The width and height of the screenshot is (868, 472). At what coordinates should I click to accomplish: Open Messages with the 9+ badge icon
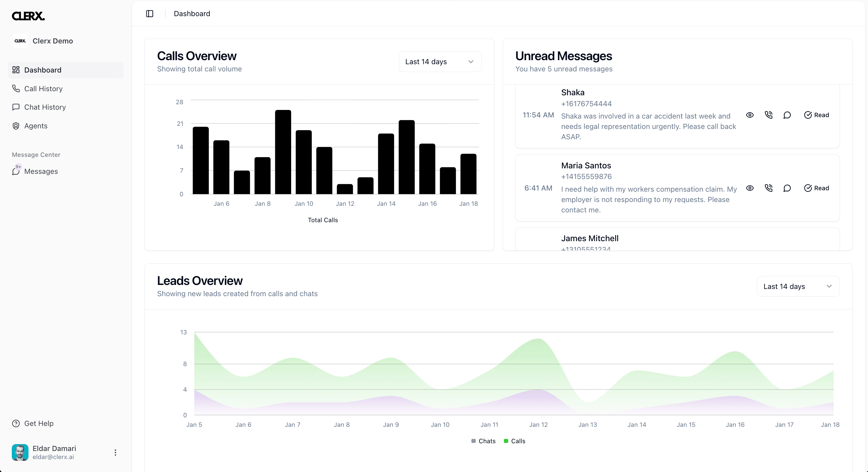click(x=16, y=171)
